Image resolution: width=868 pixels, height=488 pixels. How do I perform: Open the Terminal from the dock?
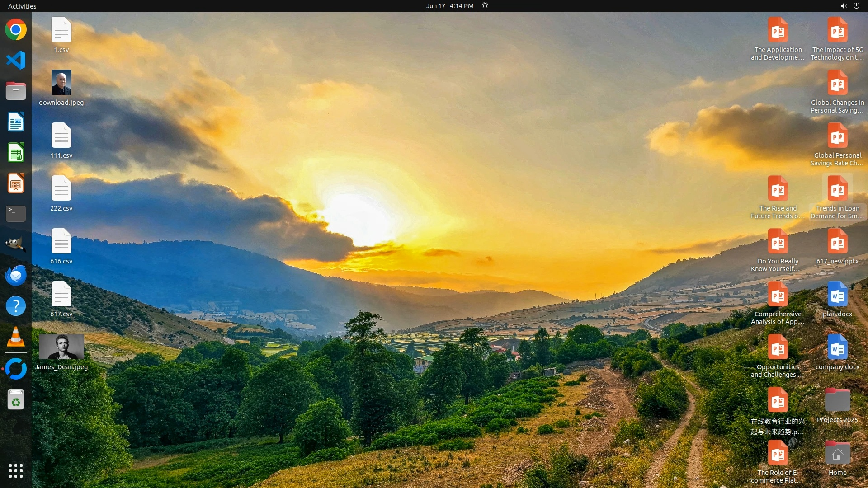tap(16, 214)
